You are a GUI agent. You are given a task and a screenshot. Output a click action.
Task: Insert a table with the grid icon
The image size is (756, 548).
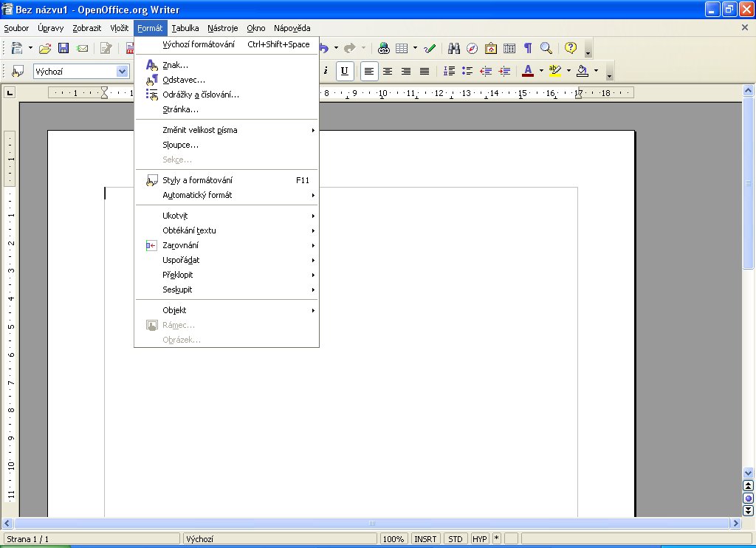402,48
